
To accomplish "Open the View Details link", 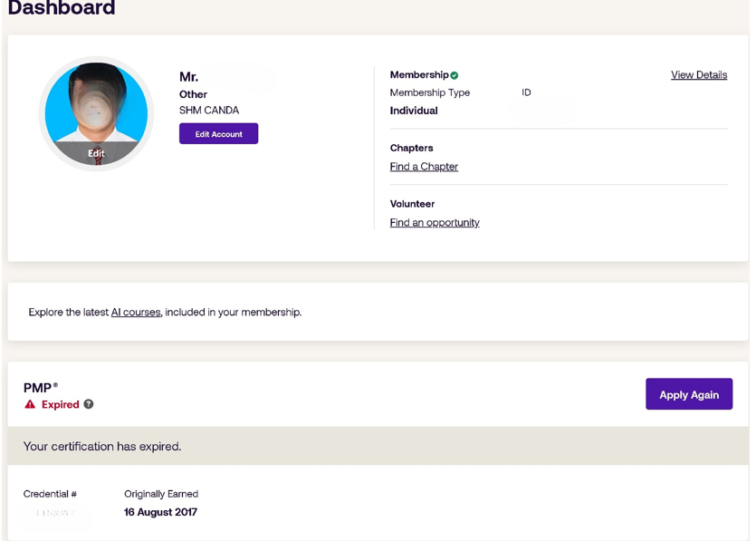I will [698, 74].
